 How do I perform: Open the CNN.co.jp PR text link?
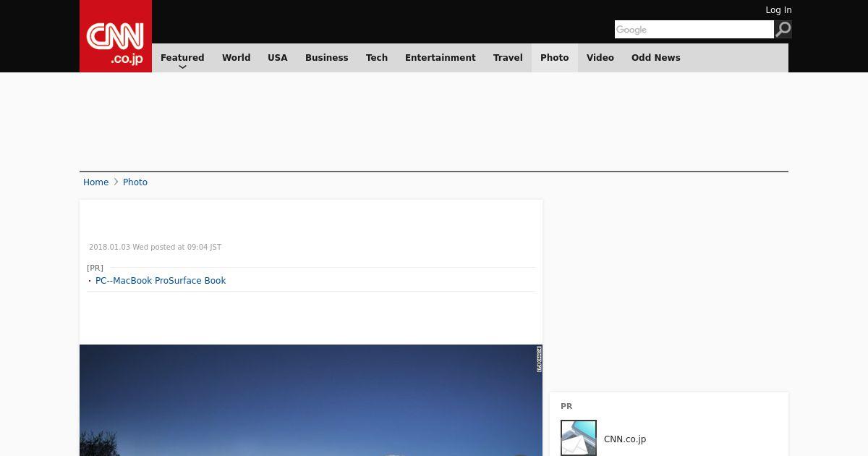click(625, 439)
